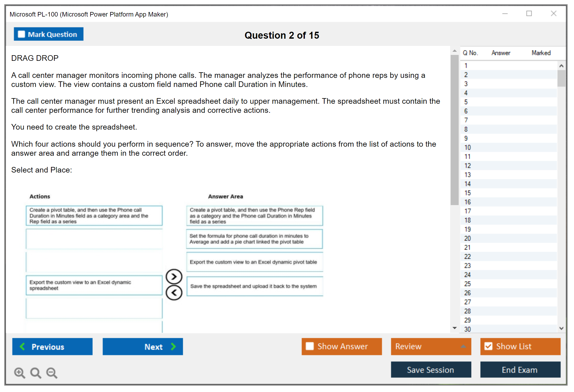Click the question area vertical scrollbar
Viewport: 574px width, 392px height.
[x=454, y=130]
